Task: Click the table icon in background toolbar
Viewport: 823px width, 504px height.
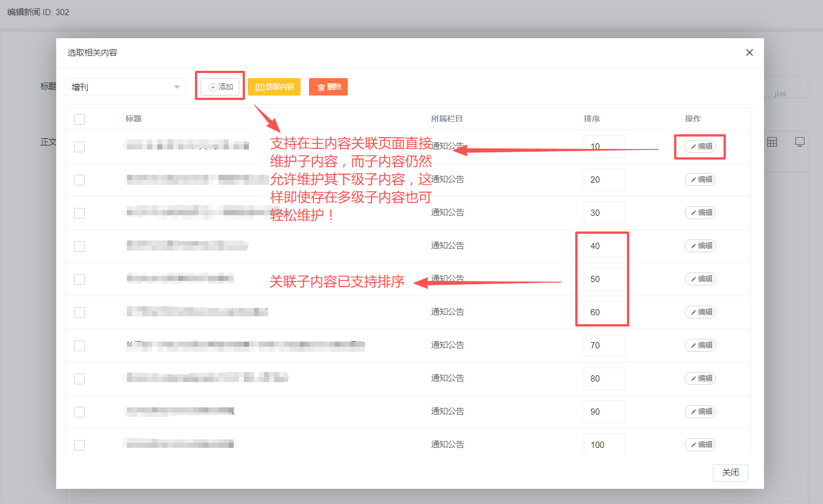Action: (772, 142)
